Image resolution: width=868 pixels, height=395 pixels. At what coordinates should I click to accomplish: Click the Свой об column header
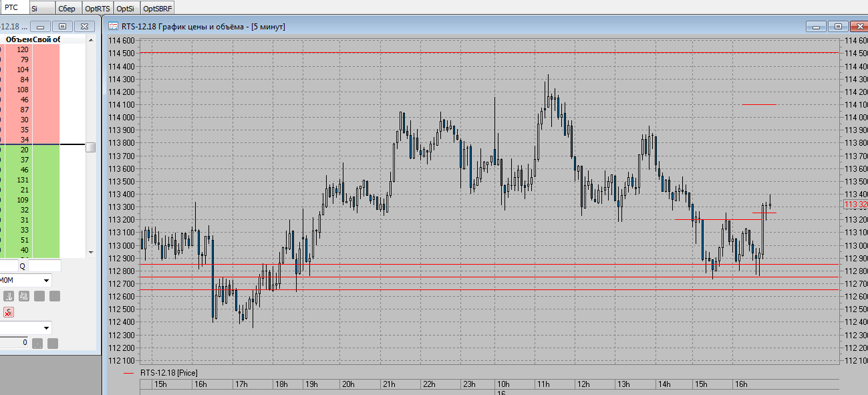click(46, 39)
